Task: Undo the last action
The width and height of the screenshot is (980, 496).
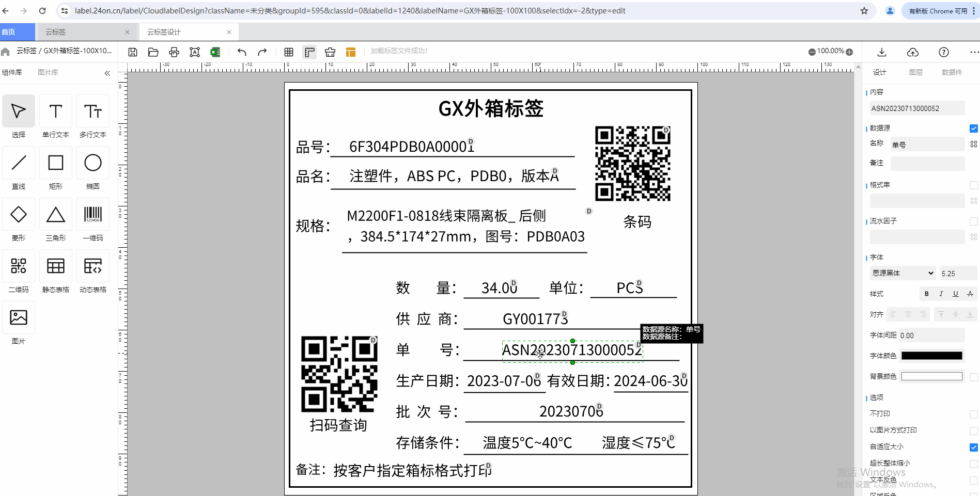Action: (x=242, y=52)
